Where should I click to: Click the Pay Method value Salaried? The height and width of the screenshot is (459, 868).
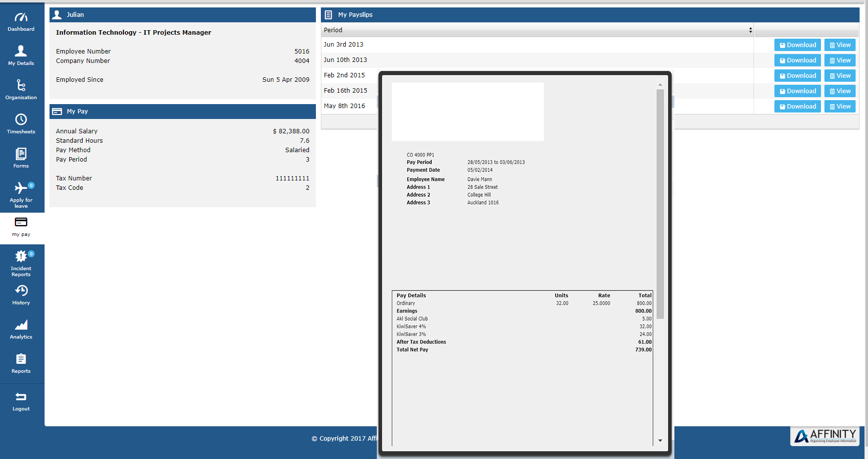[x=297, y=150]
